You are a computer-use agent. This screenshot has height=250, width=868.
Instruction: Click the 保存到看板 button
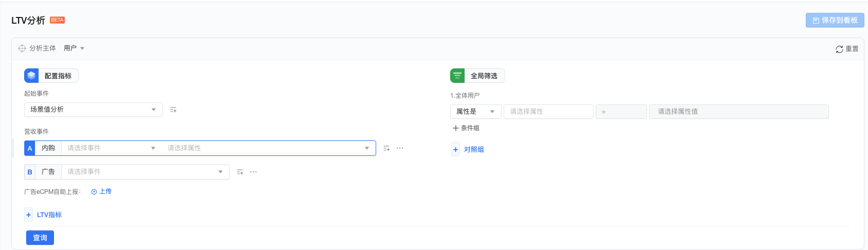(835, 20)
